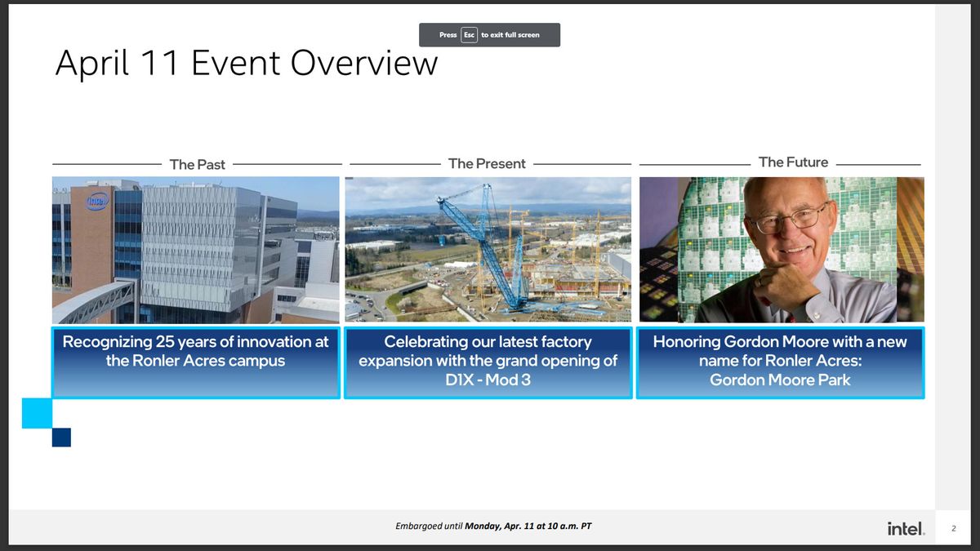Click the embargo notice text in the footer

point(493,526)
